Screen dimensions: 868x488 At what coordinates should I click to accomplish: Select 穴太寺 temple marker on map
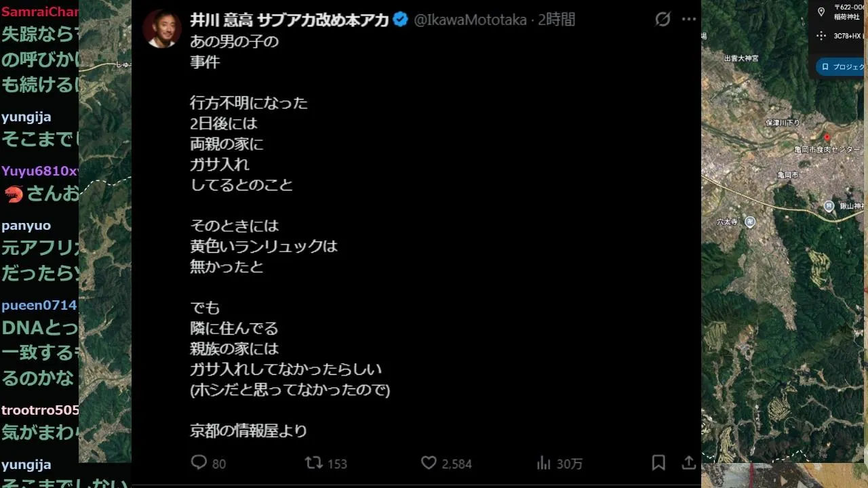click(x=749, y=222)
